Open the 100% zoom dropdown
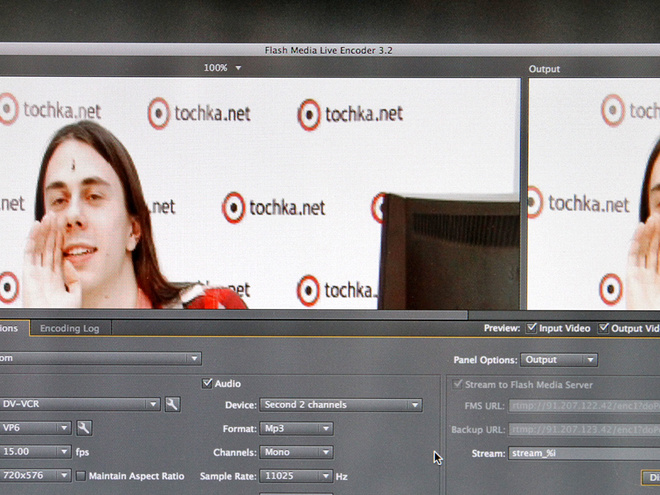The height and width of the screenshot is (495, 660). click(x=223, y=68)
